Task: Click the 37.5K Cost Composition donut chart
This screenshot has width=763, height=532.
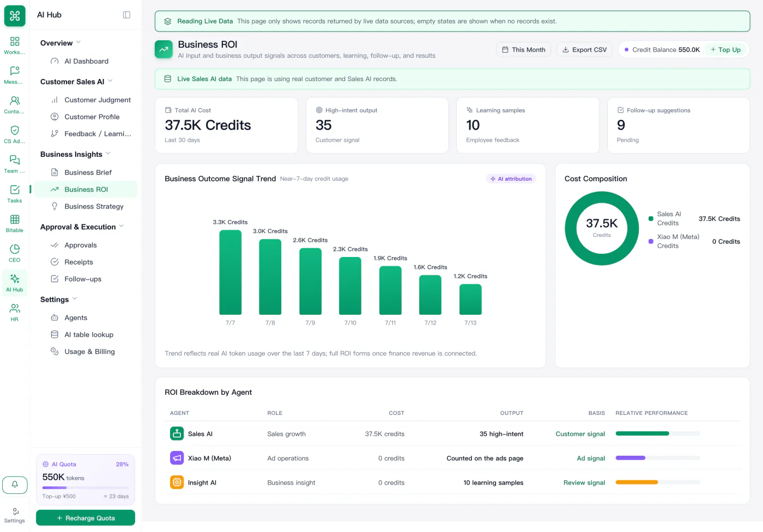Action: (602, 228)
